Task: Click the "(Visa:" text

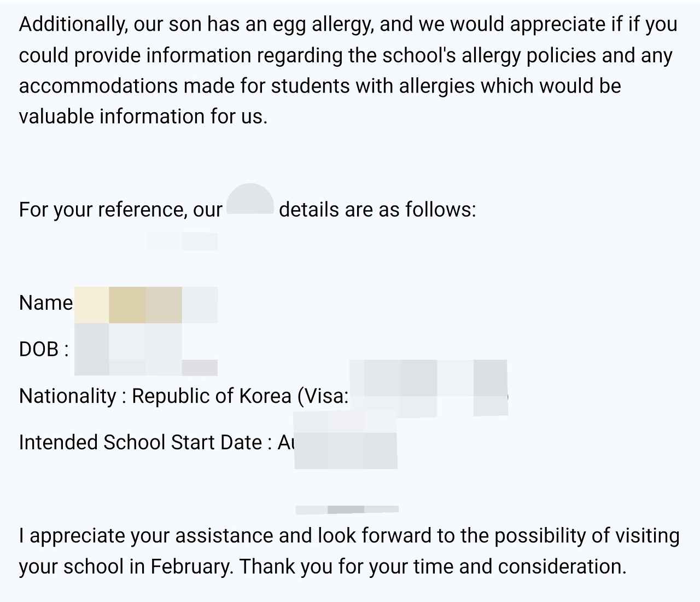Action: pos(323,396)
